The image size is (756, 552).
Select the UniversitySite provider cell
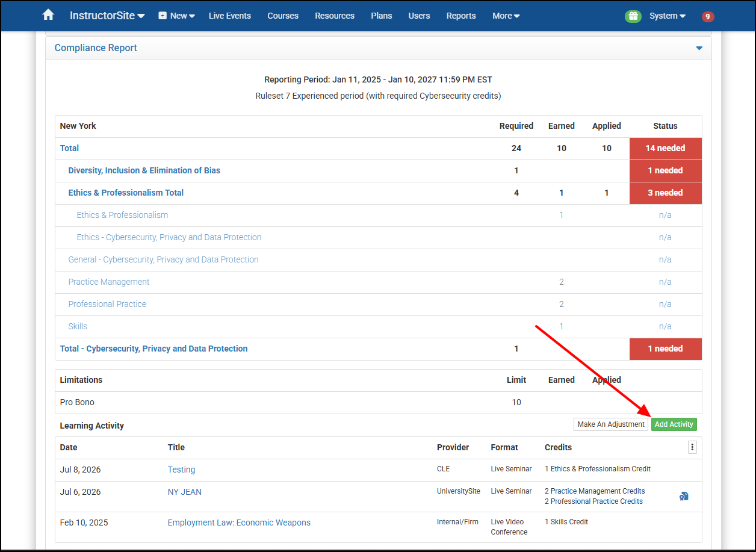pyautogui.click(x=459, y=491)
